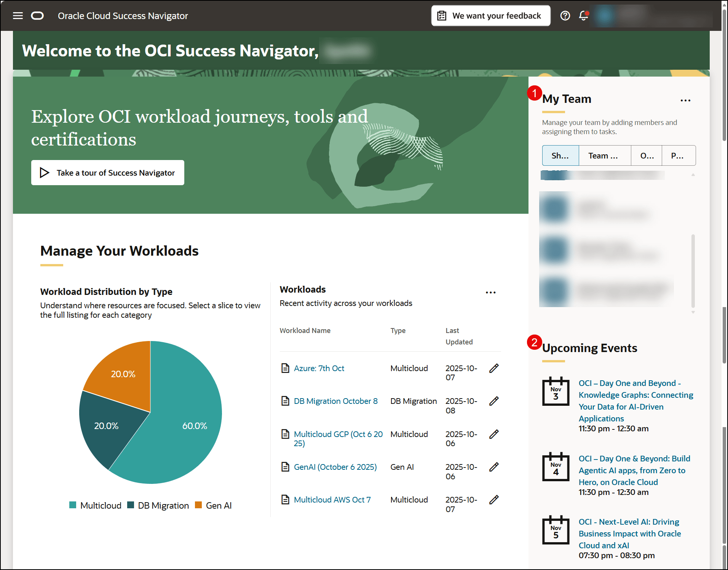Select the Sh... tab in My Team
Image resolution: width=728 pixels, height=570 pixels.
coord(560,155)
